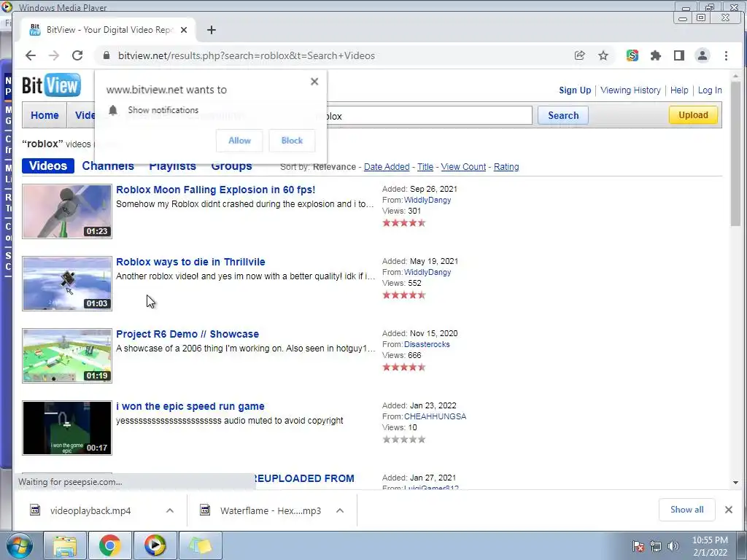This screenshot has width=747, height=560.
Task: Click the page scrollbar thumb
Action: [x=735, y=152]
